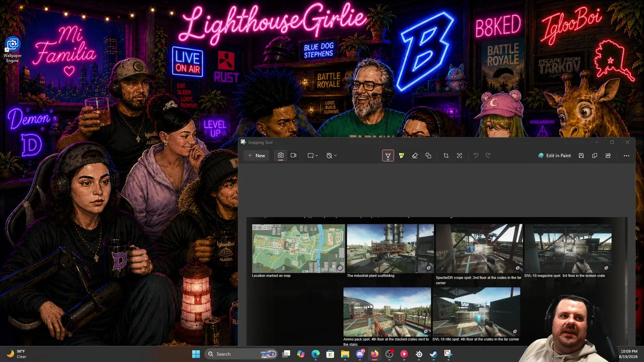This screenshot has width=644, height=362.
Task: Click Edit in Paint
Action: (x=554, y=156)
